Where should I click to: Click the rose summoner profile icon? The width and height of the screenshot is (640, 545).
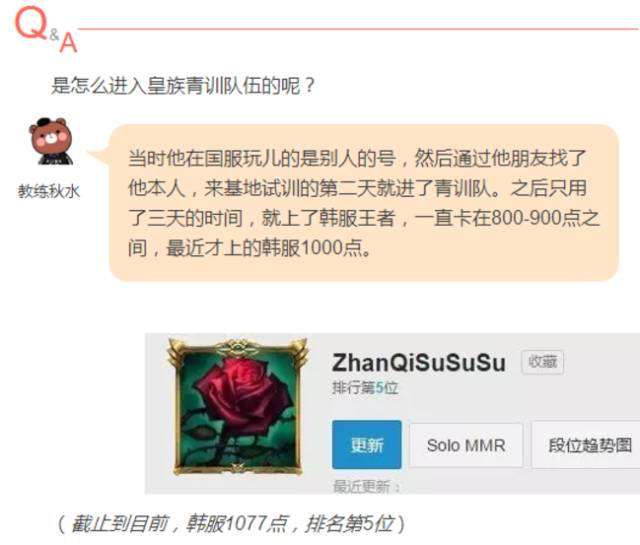coord(238,407)
